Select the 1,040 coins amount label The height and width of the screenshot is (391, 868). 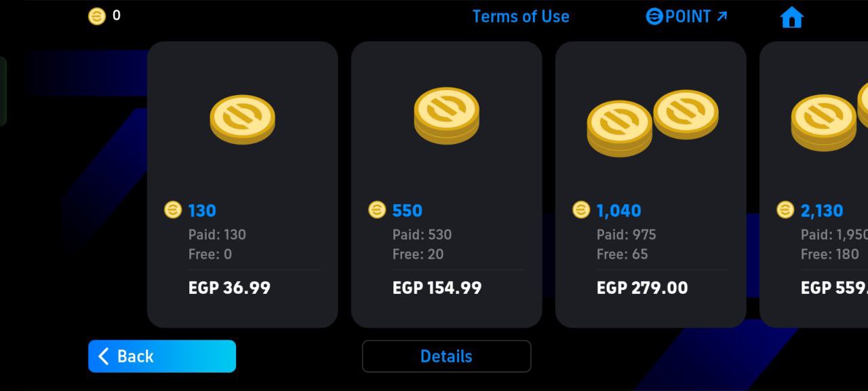(x=618, y=210)
